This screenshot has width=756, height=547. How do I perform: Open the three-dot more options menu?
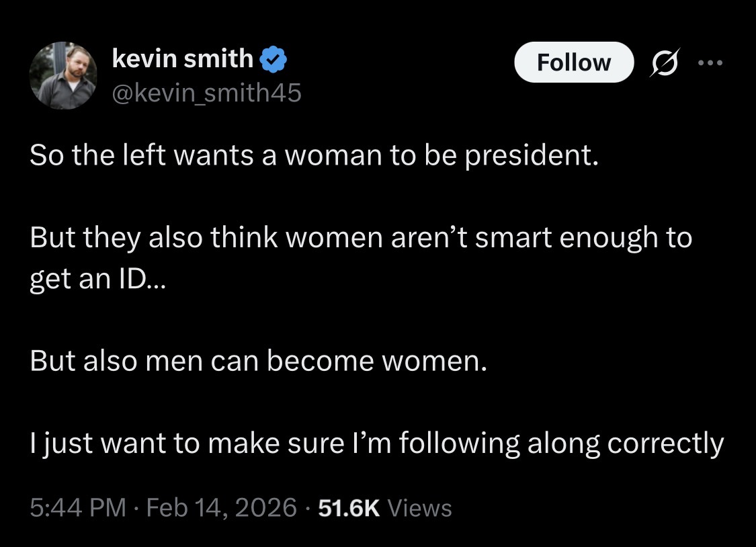(x=710, y=62)
